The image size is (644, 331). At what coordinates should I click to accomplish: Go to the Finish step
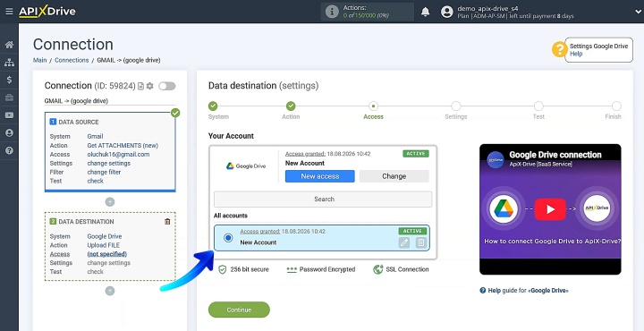coord(616,106)
